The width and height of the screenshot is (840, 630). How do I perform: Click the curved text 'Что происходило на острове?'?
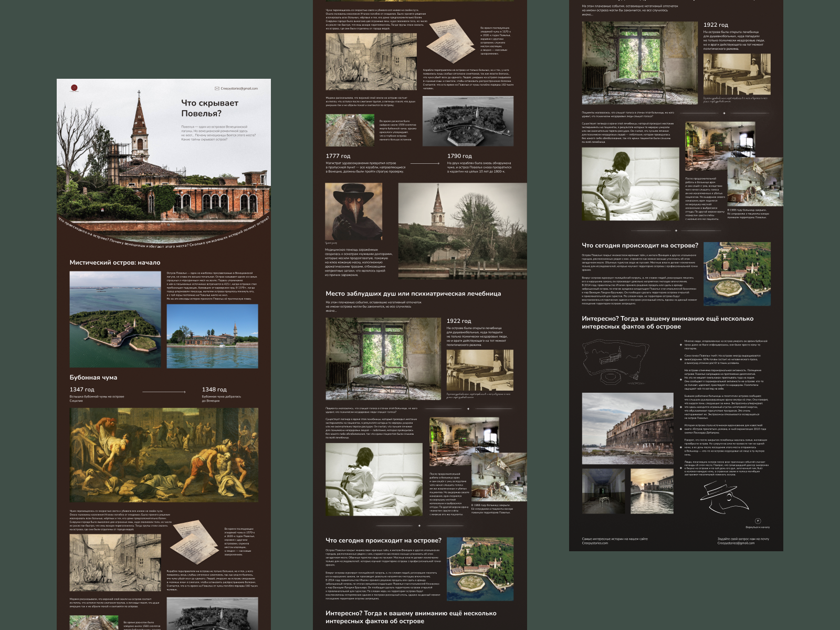pyautogui.click(x=83, y=230)
